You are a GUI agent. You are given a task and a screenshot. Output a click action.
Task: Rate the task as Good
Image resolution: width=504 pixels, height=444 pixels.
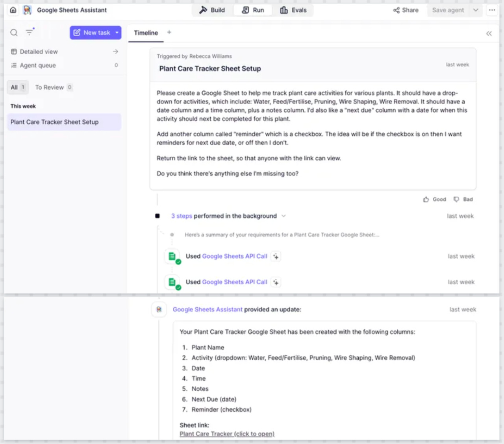coord(435,200)
